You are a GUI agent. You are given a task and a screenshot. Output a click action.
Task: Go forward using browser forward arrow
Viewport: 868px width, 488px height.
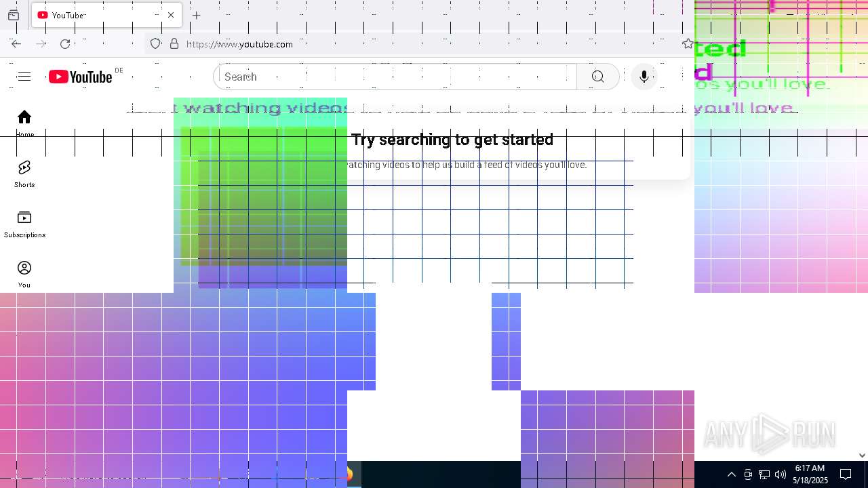coord(41,44)
